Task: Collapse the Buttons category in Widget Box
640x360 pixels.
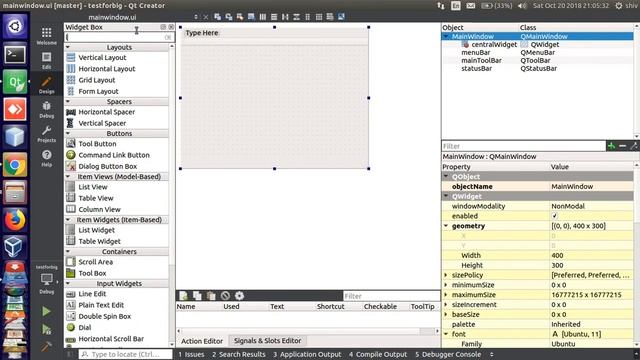Action: click(68, 133)
